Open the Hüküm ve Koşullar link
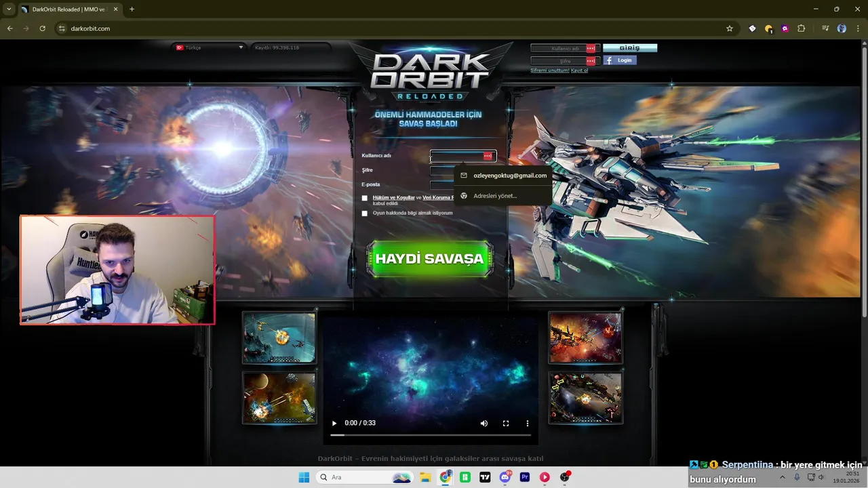This screenshot has width=868, height=488. pos(393,198)
